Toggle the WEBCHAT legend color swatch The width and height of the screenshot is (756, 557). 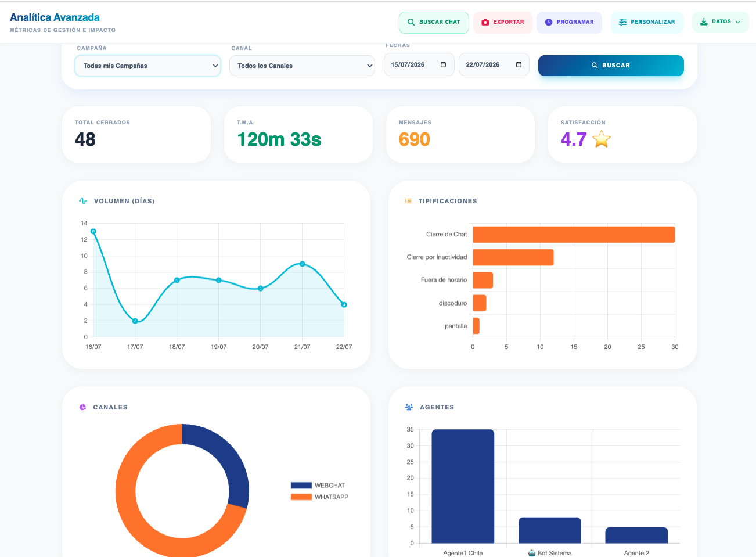pyautogui.click(x=301, y=486)
